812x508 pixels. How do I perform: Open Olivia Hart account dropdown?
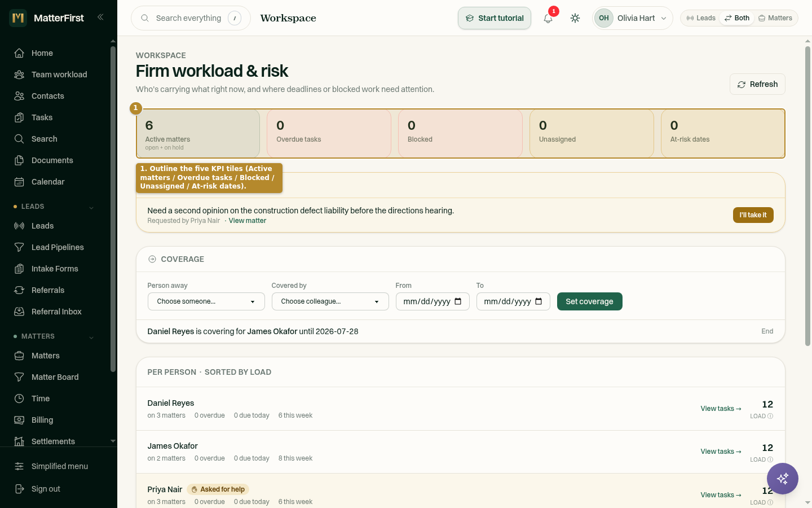pos(633,18)
